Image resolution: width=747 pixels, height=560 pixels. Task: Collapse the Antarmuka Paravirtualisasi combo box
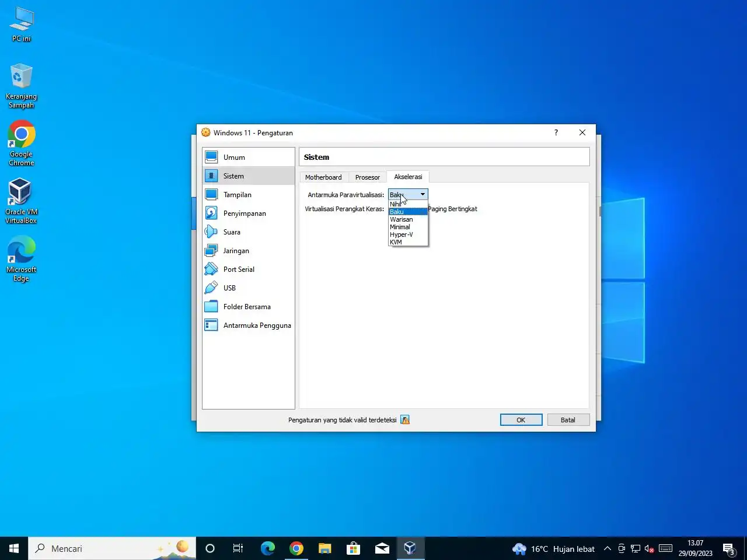(408, 194)
